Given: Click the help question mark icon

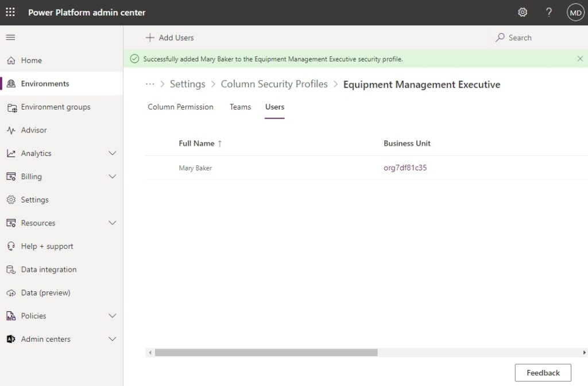Looking at the screenshot, I should coord(548,13).
